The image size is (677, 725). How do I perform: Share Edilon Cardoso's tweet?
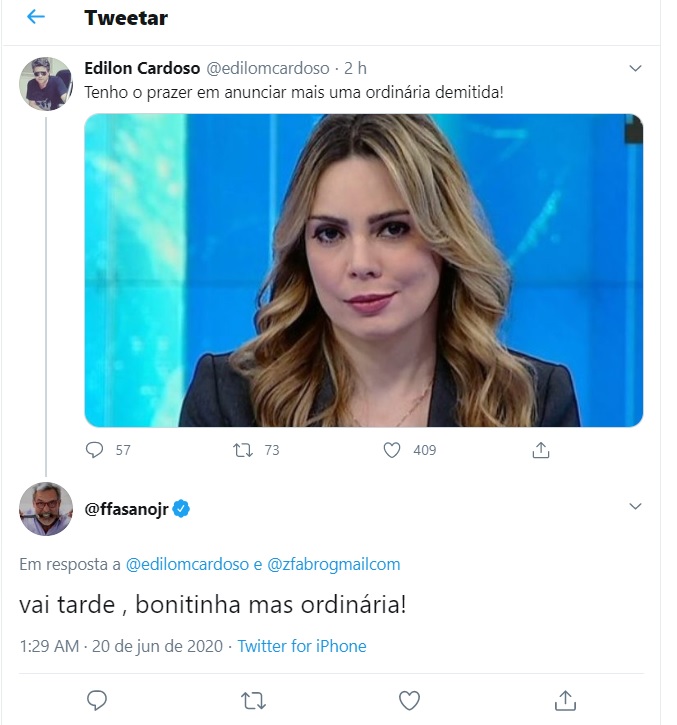point(541,450)
